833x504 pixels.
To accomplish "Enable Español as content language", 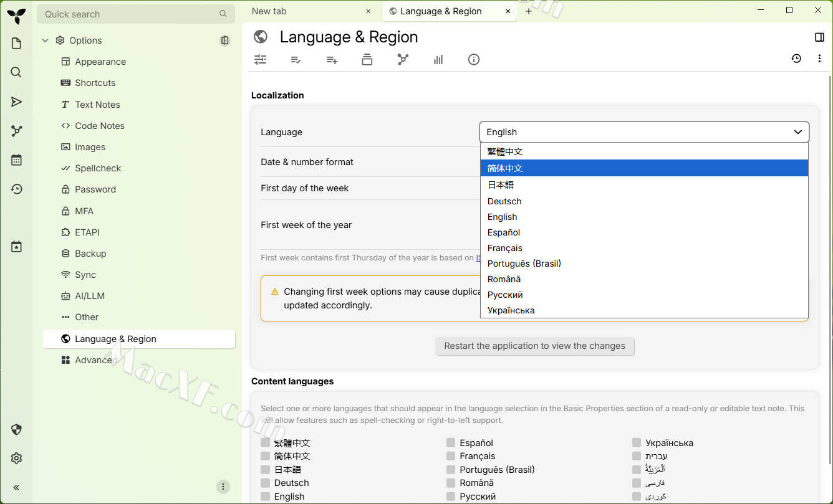I will [x=451, y=443].
